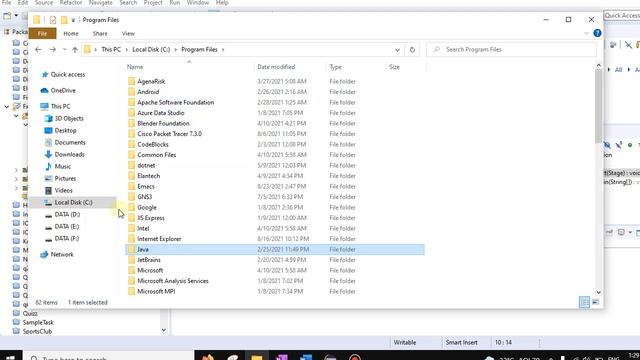This screenshot has height=360, width=640.
Task: Open Desktop in sidebar
Action: click(60, 130)
